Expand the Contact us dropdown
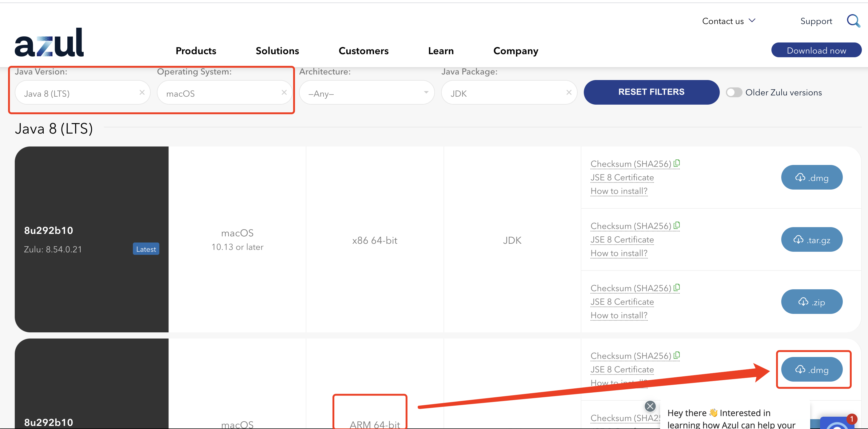 click(x=728, y=21)
